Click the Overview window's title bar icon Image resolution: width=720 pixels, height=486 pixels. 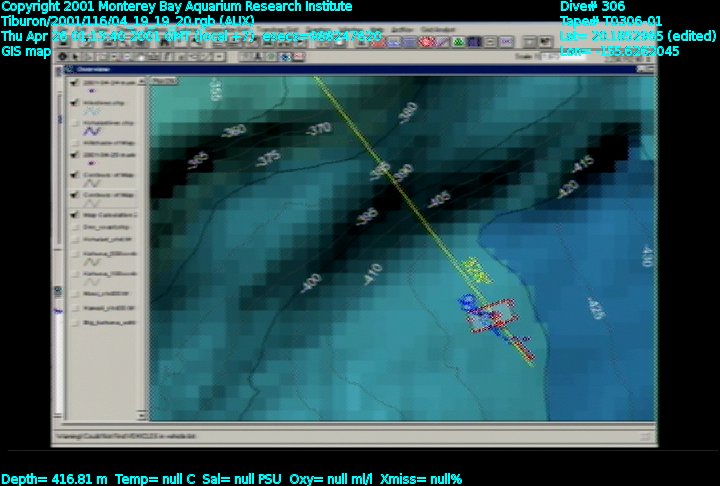pyautogui.click(x=68, y=70)
